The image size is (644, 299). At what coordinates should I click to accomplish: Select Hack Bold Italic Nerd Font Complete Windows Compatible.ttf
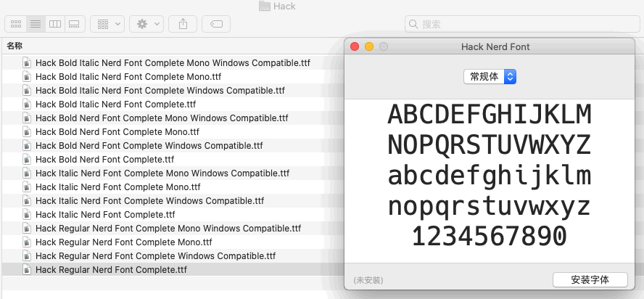pos(160,91)
